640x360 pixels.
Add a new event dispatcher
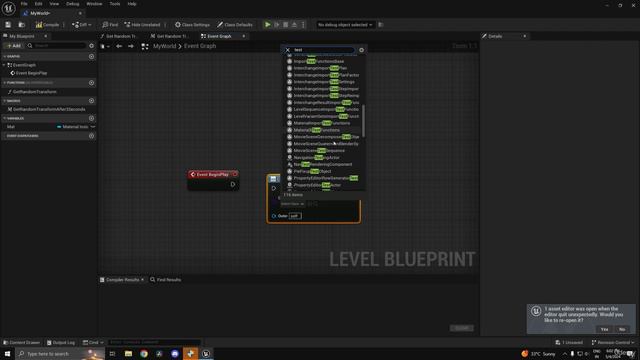tap(91, 136)
